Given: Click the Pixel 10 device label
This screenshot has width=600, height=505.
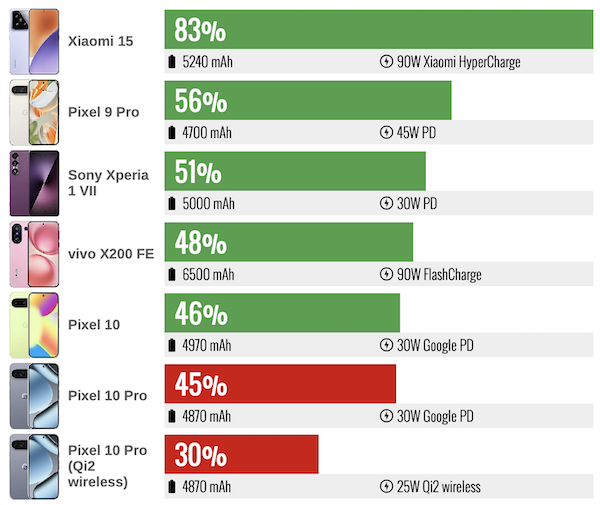Looking at the screenshot, I should coord(95,324).
